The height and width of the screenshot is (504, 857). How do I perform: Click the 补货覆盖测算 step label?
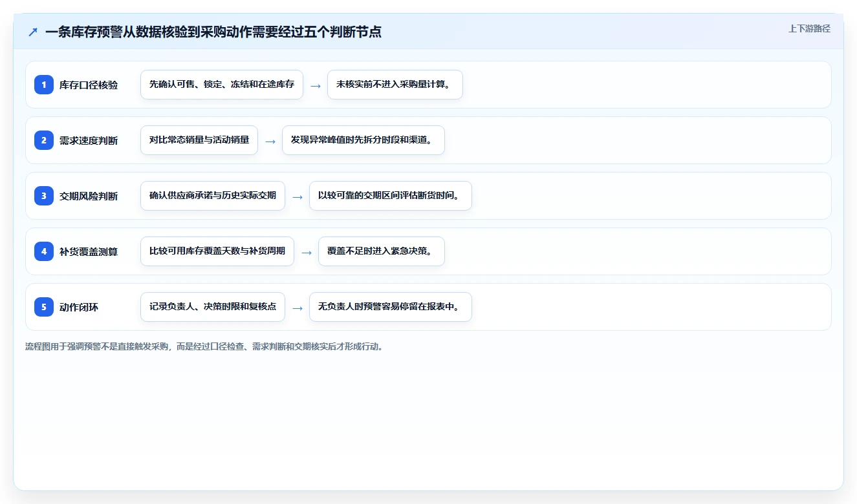coord(89,251)
